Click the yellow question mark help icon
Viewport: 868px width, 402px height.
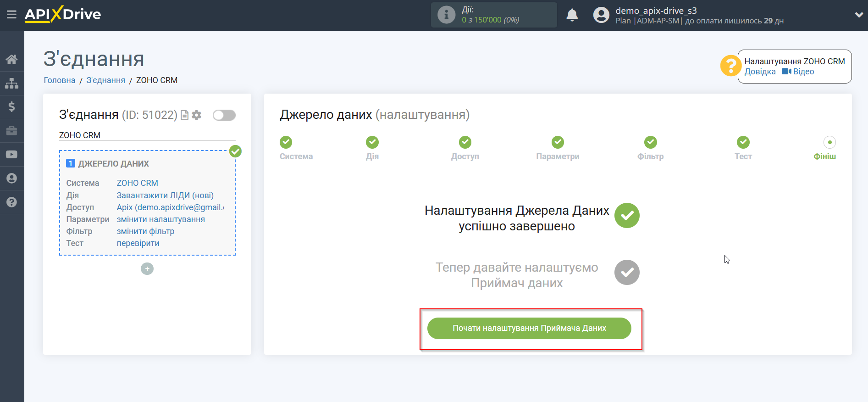pos(730,66)
